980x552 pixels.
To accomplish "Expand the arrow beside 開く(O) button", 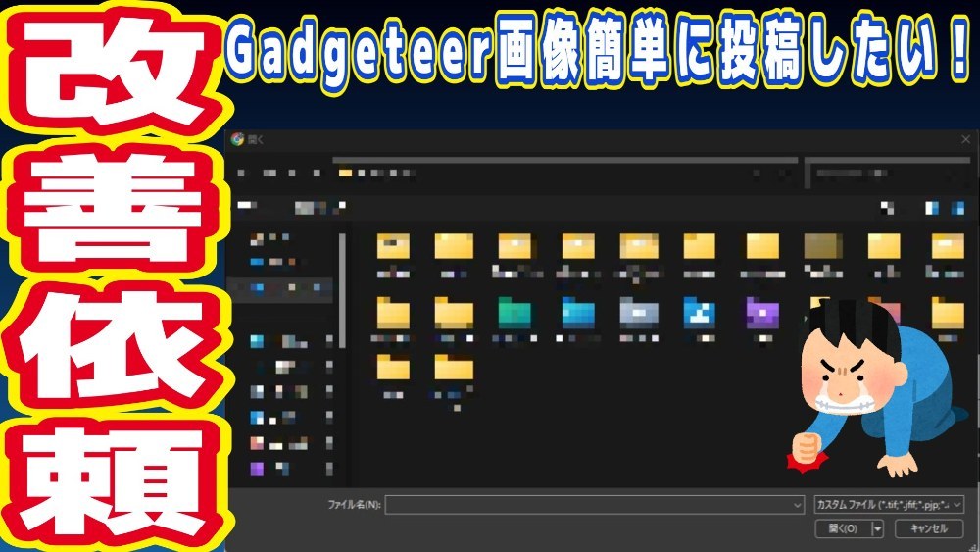I will [877, 528].
